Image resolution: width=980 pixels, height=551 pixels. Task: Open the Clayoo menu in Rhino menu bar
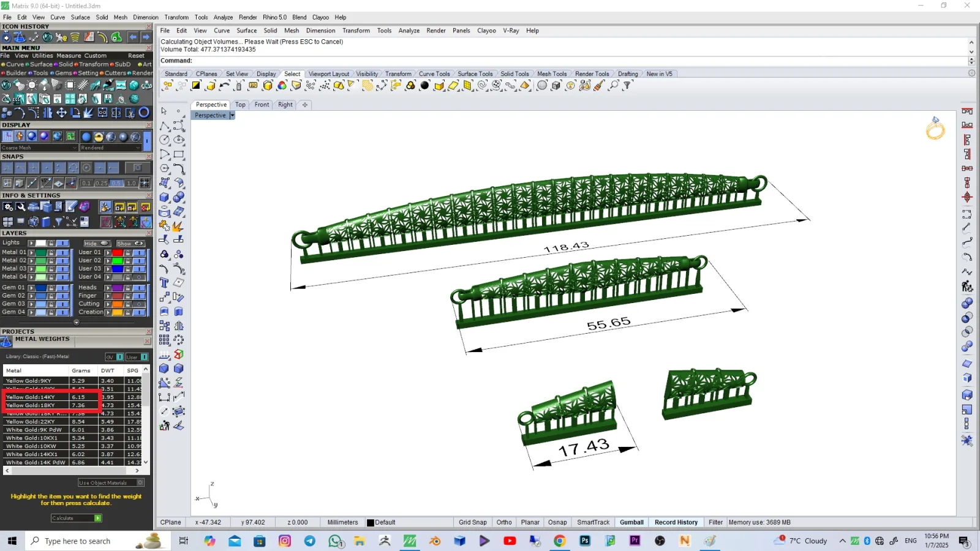pos(486,31)
